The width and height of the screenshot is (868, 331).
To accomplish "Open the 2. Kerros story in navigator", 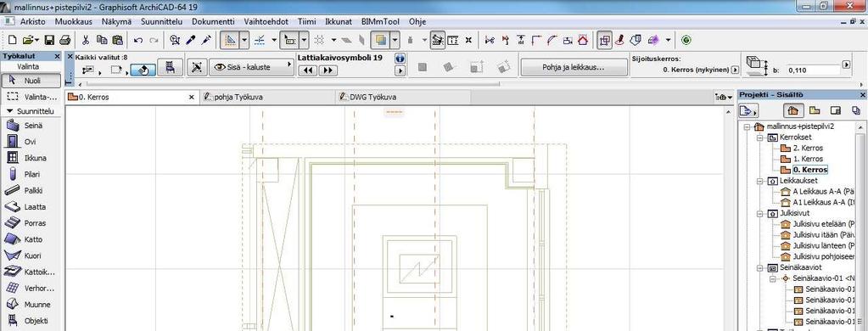I will tap(808, 148).
